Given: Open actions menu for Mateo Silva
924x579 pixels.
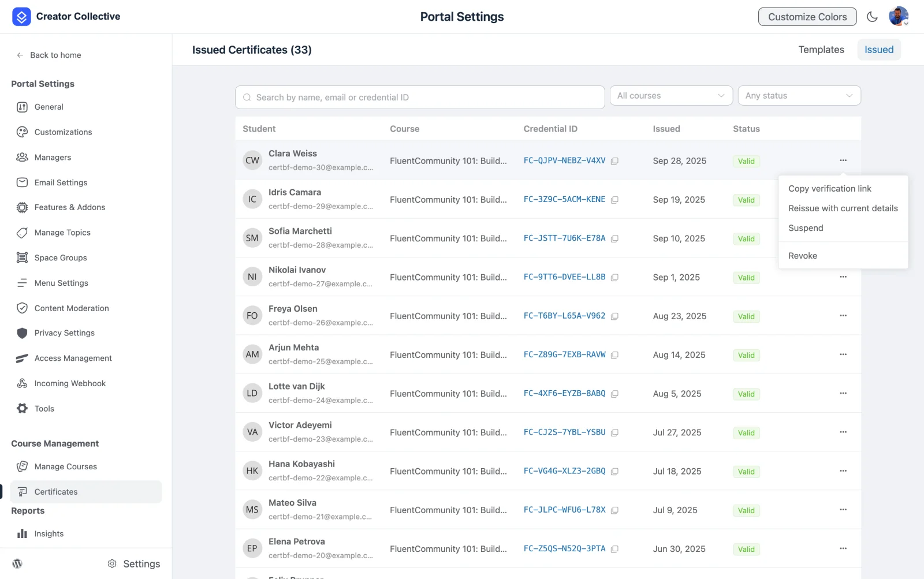Looking at the screenshot, I should tap(843, 510).
